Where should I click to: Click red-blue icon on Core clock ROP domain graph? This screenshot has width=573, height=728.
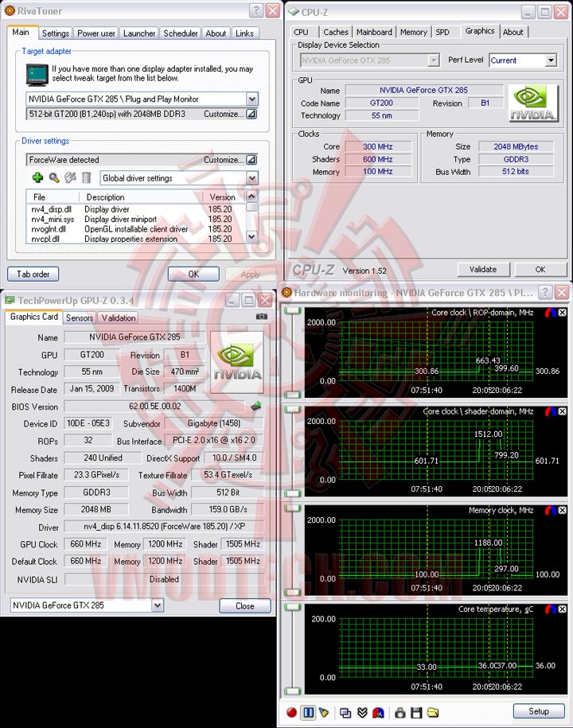[551, 313]
